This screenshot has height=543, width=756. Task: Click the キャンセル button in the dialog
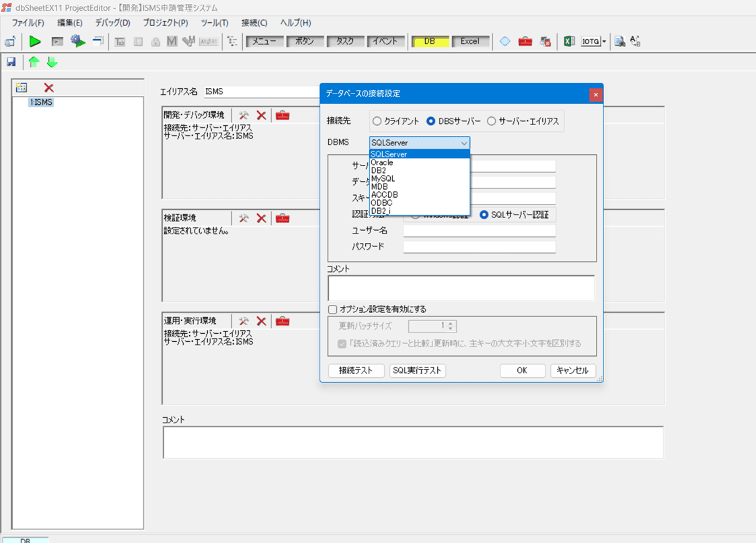pos(572,371)
